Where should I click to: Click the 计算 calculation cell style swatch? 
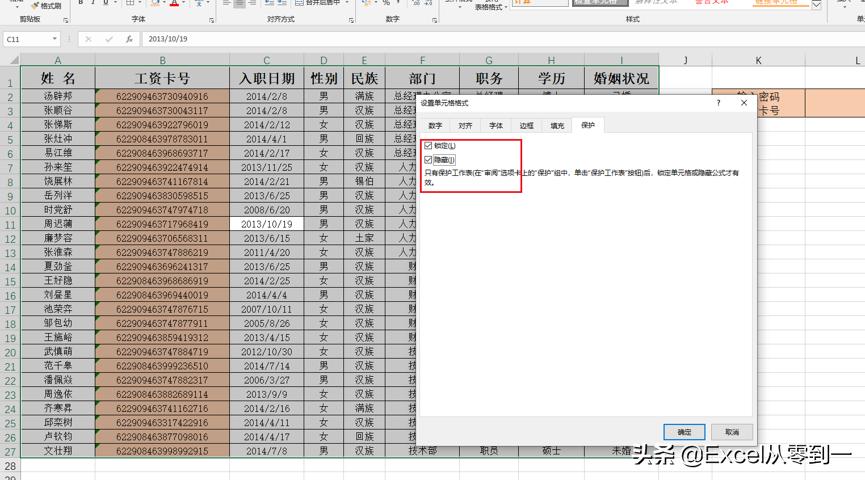click(x=540, y=3)
